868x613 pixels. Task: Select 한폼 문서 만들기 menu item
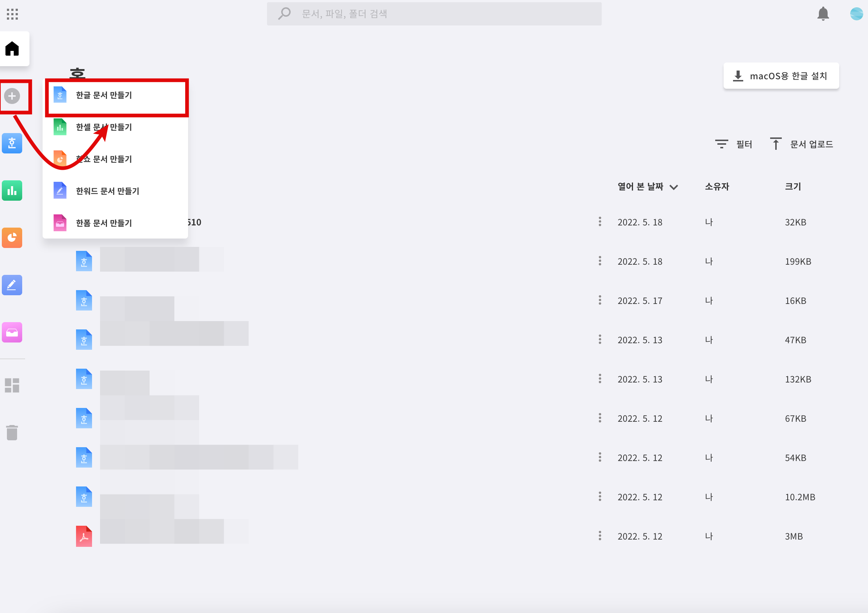(115, 223)
